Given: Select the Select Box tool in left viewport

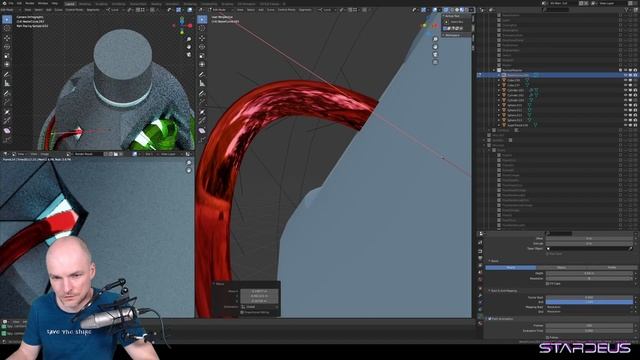Looking at the screenshot, I should coord(7,19).
